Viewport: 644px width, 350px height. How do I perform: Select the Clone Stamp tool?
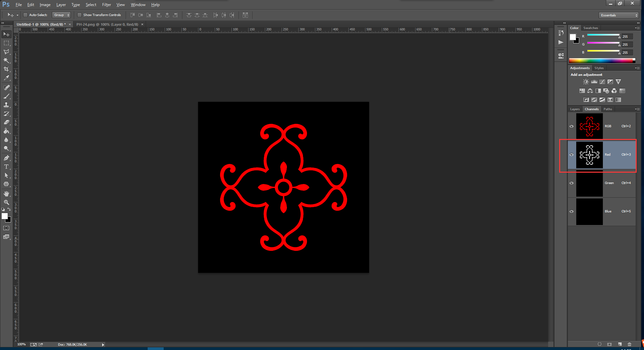click(x=6, y=105)
